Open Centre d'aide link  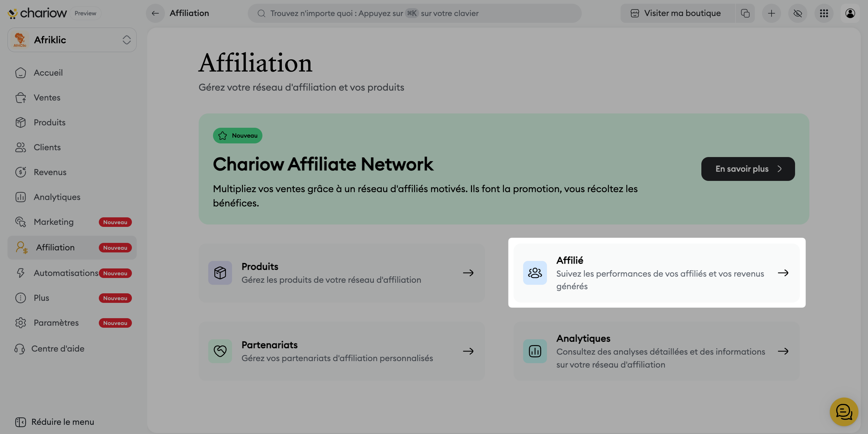[58, 348]
